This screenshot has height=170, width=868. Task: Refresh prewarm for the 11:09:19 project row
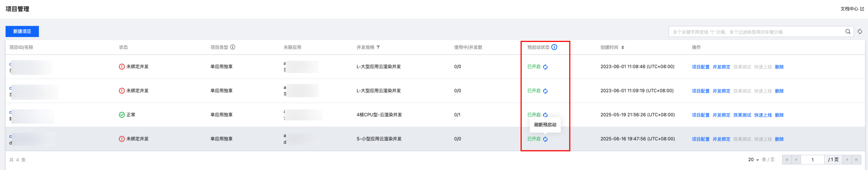point(545,91)
